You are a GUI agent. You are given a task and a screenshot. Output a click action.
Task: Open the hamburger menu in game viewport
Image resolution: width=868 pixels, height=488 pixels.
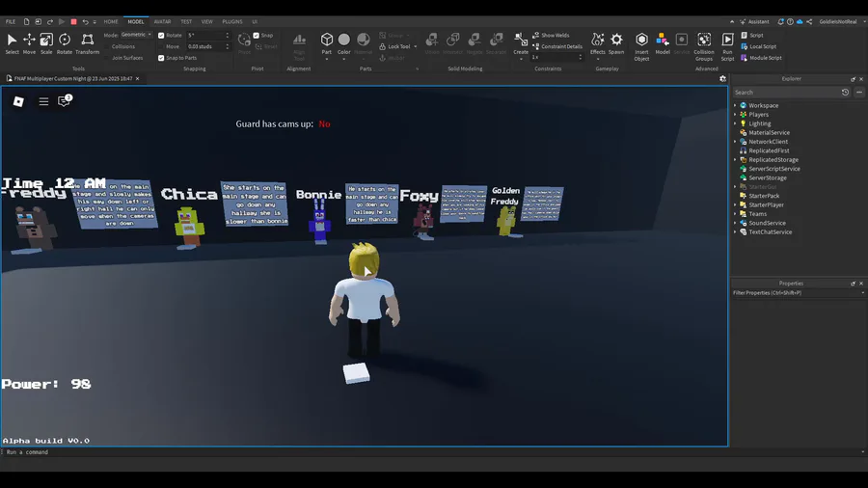pos(43,101)
